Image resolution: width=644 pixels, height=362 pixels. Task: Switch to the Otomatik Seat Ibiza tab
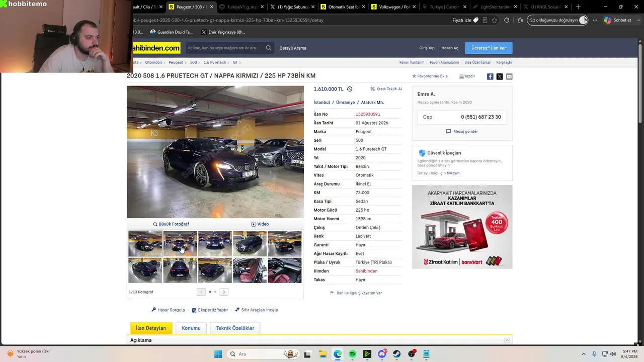(343, 7)
